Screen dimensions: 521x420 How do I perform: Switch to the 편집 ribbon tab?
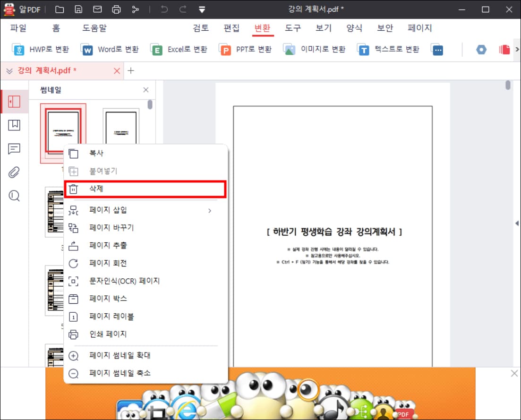231,28
